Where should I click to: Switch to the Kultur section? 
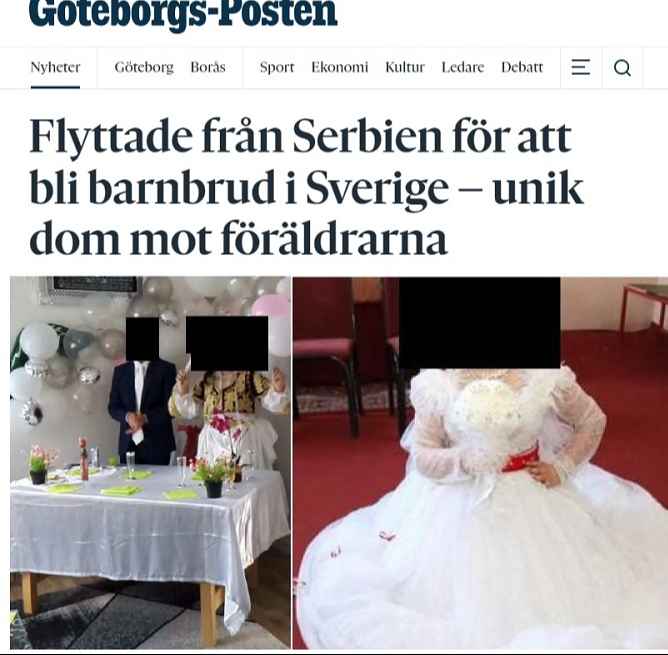click(x=405, y=67)
